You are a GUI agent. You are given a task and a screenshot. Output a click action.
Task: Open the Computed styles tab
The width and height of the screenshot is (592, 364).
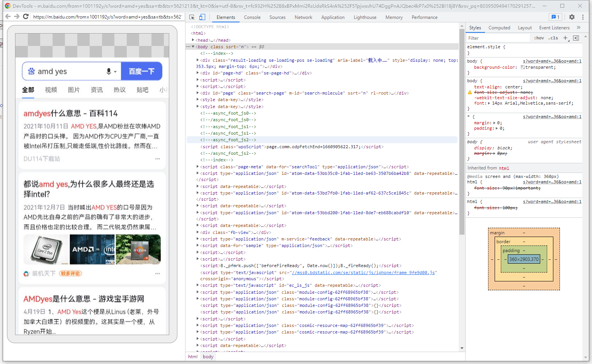tap(499, 28)
